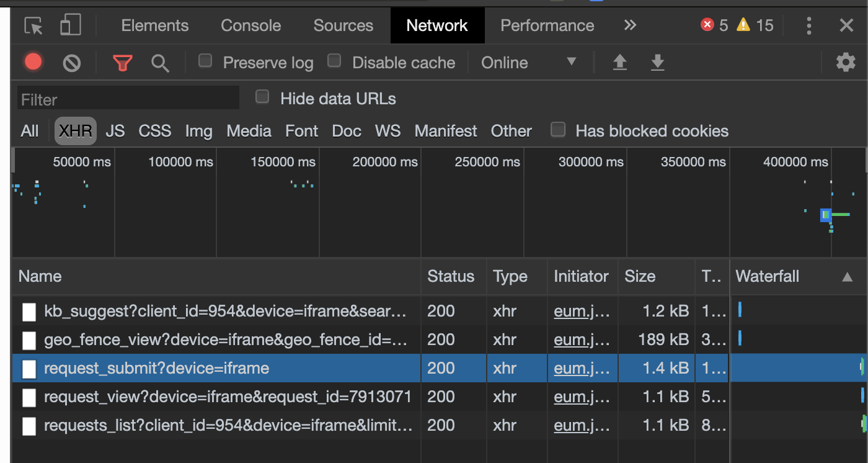868x463 pixels.
Task: Clear the network log
Action: [x=72, y=63]
